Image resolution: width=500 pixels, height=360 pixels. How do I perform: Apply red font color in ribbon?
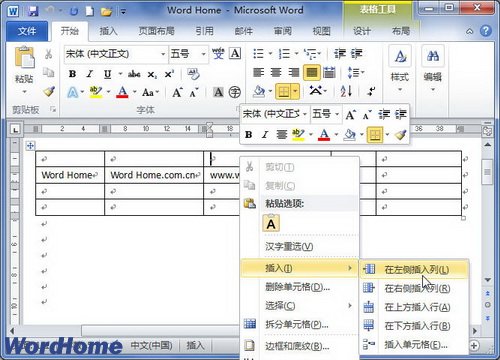[x=122, y=92]
